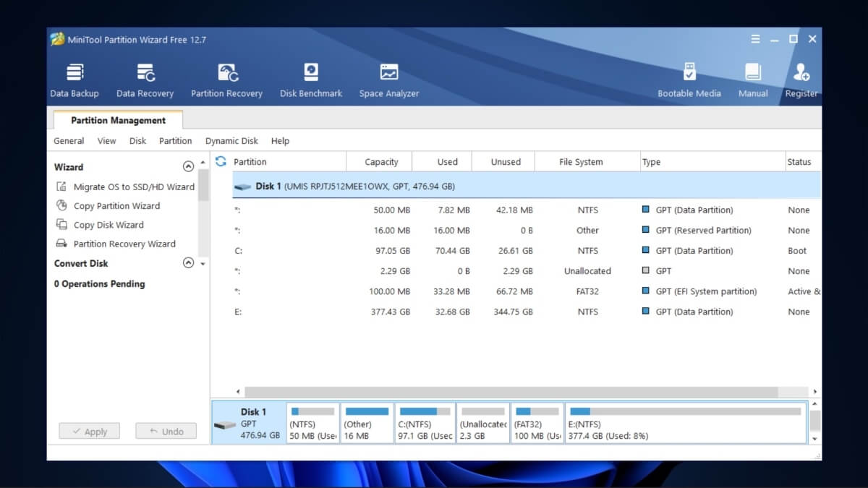This screenshot has width=868, height=488.
Task: Expand the Convert Disk section
Action: point(188,263)
